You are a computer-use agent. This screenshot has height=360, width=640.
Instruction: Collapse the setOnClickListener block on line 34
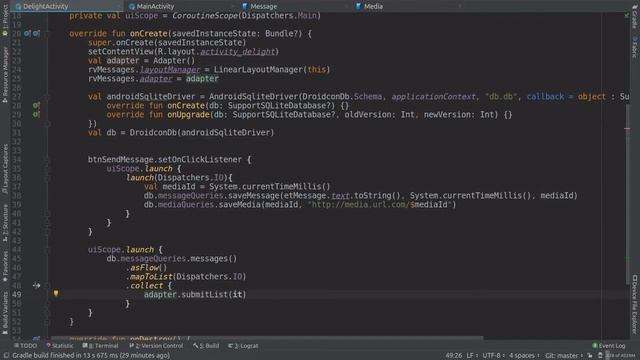pyautogui.click(x=47, y=160)
